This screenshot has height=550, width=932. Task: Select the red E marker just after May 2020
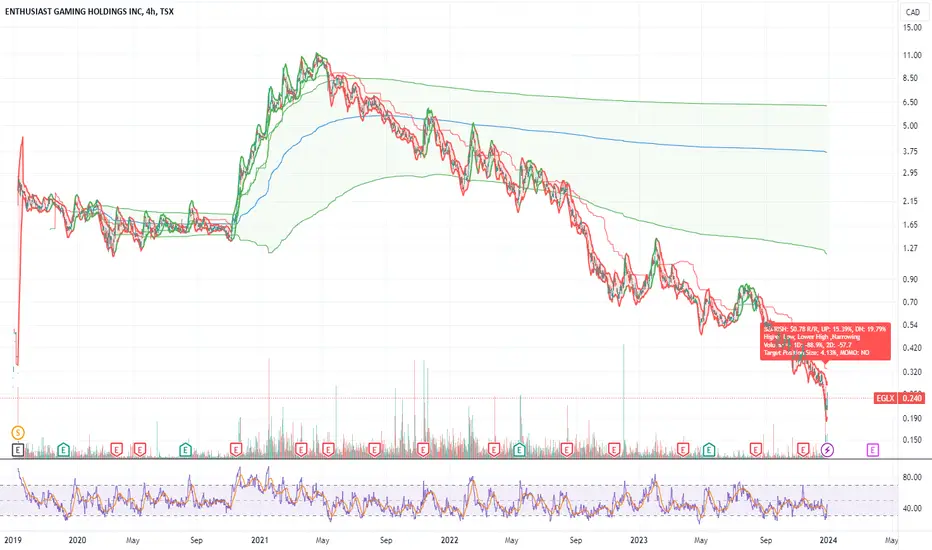pyautogui.click(x=140, y=450)
